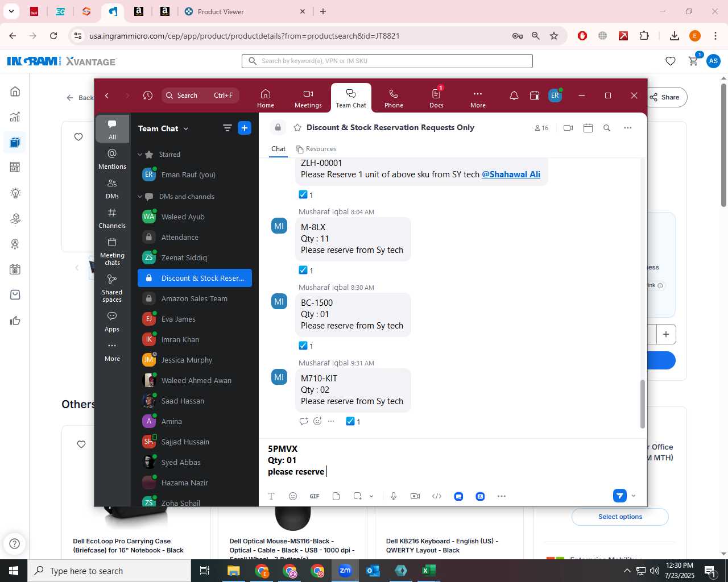
Task: Open Amazon Sales Team channel
Action: 195,298
